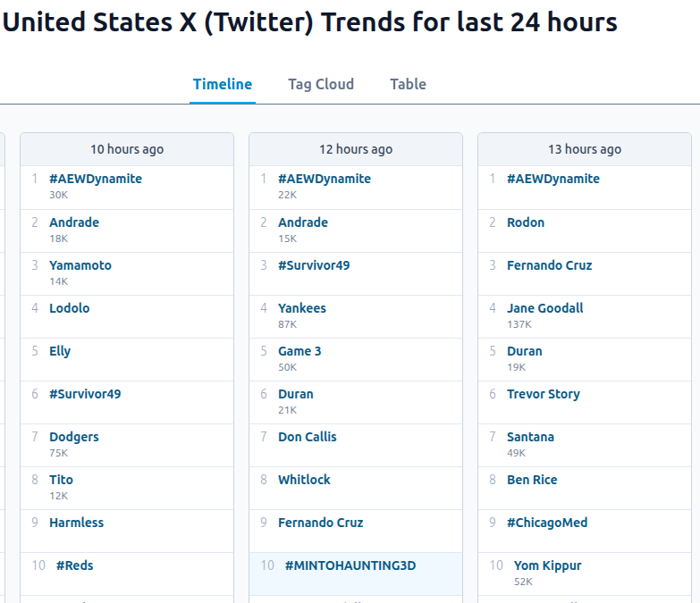Click the 13 hours ago column header
700x603 pixels.
click(585, 149)
